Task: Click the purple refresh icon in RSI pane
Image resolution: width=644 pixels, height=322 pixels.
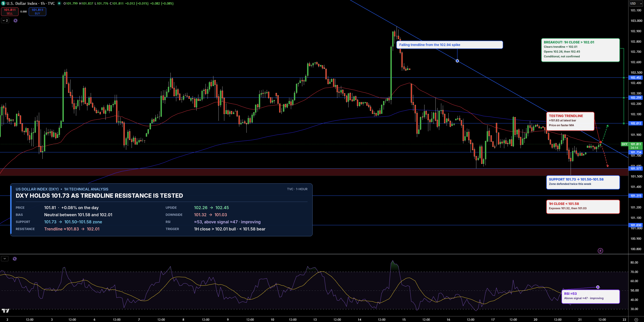Action: point(15,259)
